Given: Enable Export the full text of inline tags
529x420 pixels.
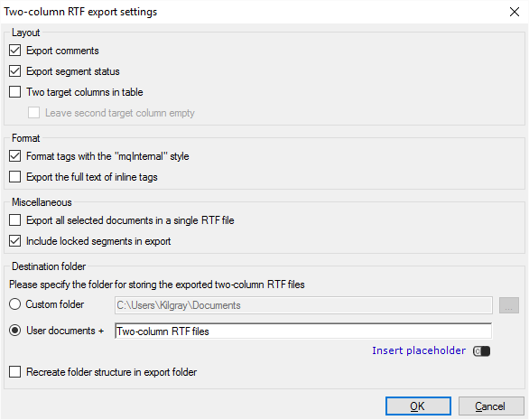Looking at the screenshot, I should pyautogui.click(x=14, y=176).
